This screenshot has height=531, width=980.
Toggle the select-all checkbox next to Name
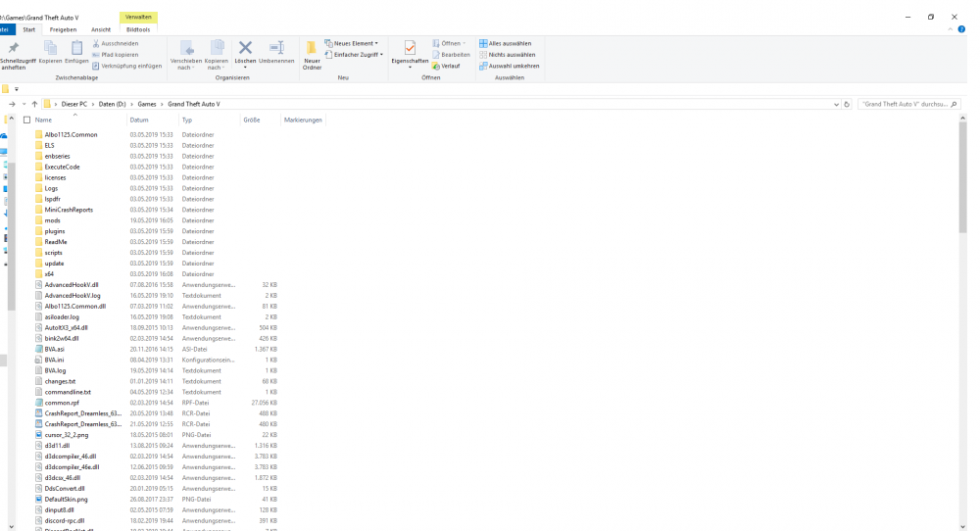[x=27, y=120]
